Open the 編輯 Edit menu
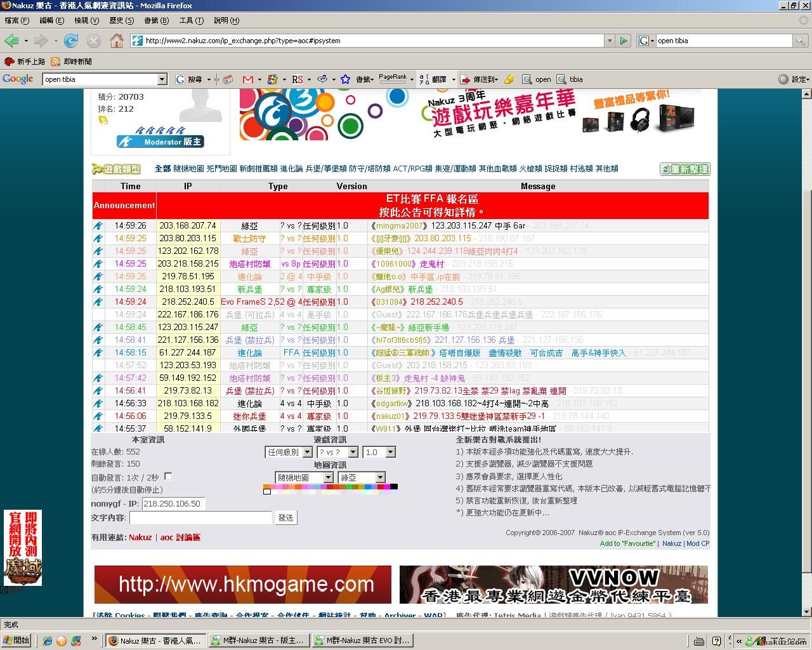This screenshot has height=650, width=812. pyautogui.click(x=51, y=20)
